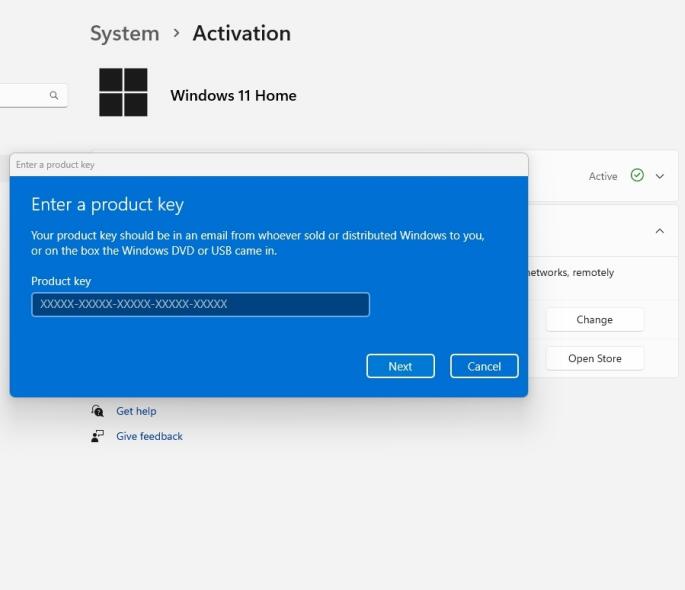
Task: Click the Settings search box
Action: pyautogui.click(x=34, y=95)
